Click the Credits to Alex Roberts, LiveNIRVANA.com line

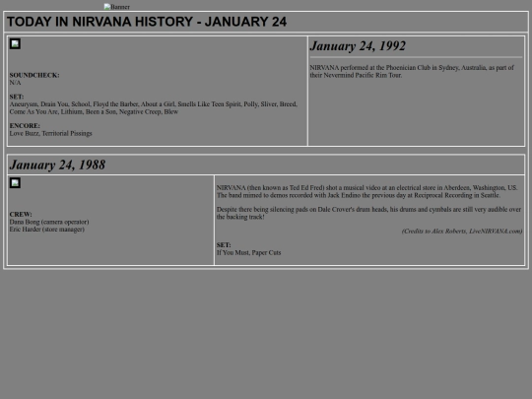tap(462, 232)
